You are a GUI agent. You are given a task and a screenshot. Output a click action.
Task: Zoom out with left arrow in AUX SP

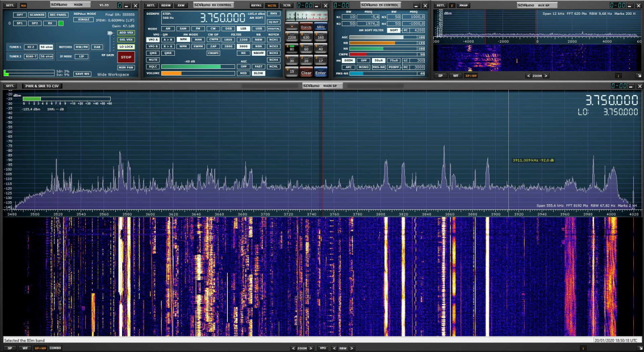[528, 76]
